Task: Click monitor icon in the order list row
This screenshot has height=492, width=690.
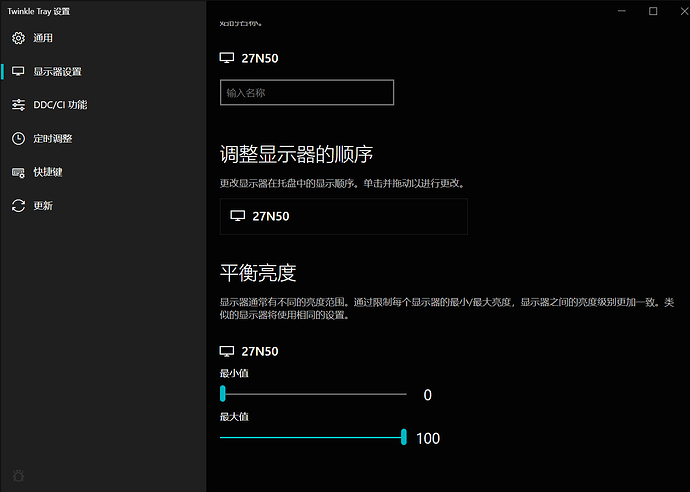Action: point(238,216)
